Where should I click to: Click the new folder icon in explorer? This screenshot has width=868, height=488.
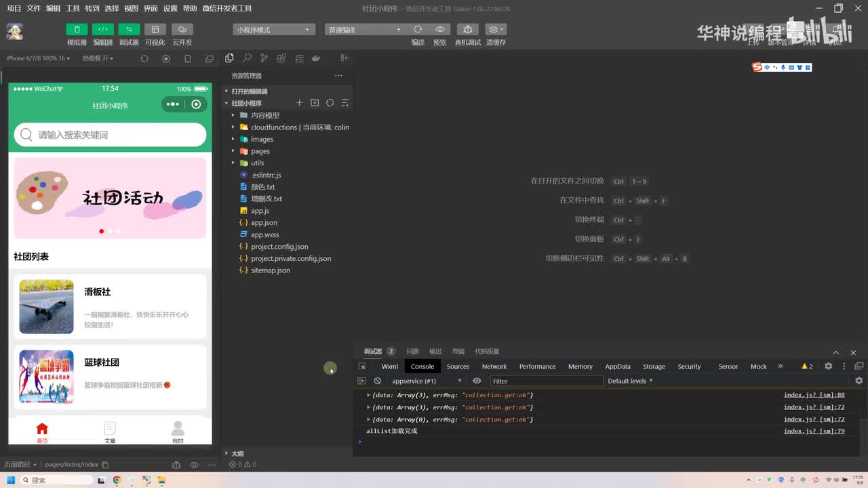pyautogui.click(x=315, y=103)
